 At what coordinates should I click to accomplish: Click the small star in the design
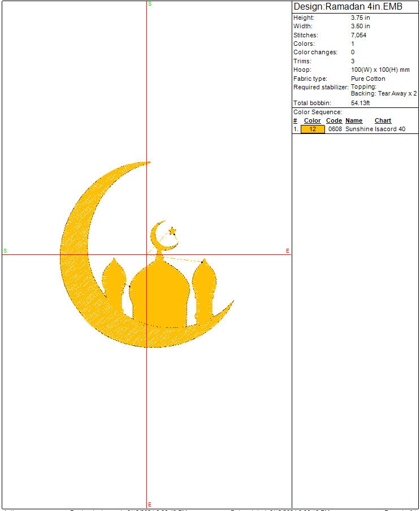pyautogui.click(x=172, y=230)
